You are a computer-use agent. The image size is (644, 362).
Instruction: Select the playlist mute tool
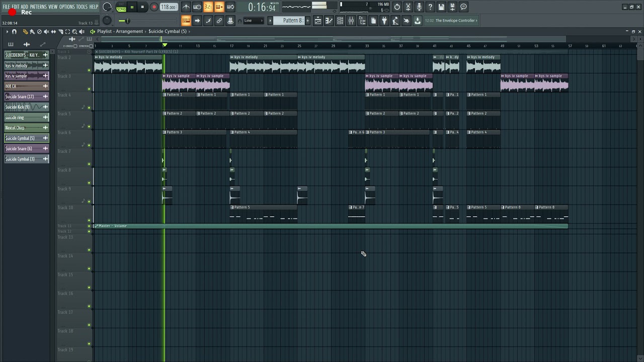coord(46,32)
